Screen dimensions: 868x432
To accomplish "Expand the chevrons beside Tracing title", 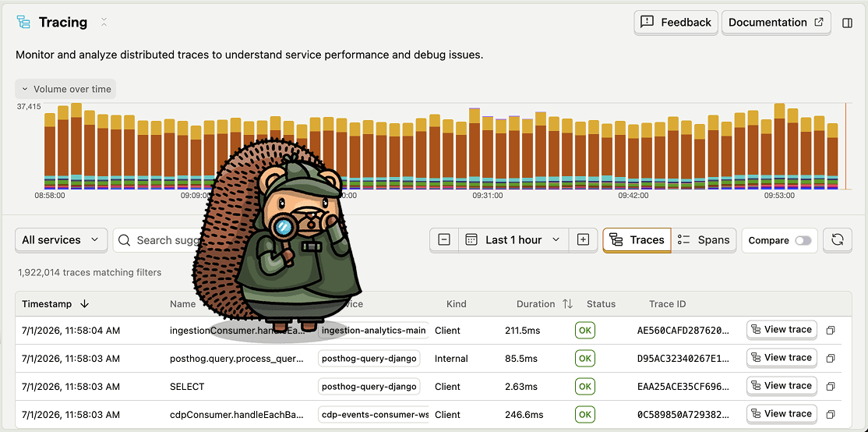I will click(x=104, y=22).
